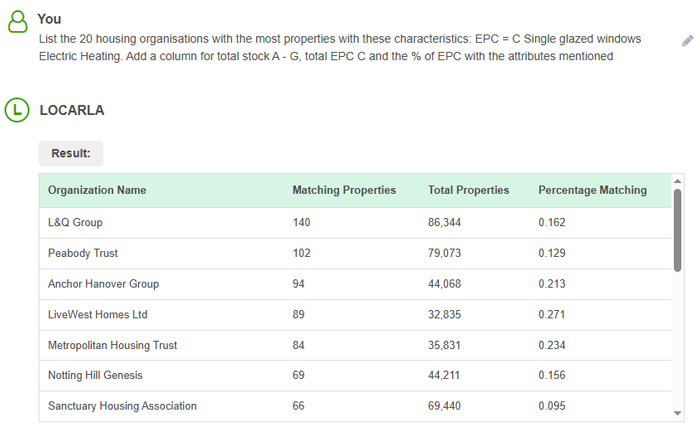The height and width of the screenshot is (430, 700).
Task: Click the Result: label button
Action: 71,154
